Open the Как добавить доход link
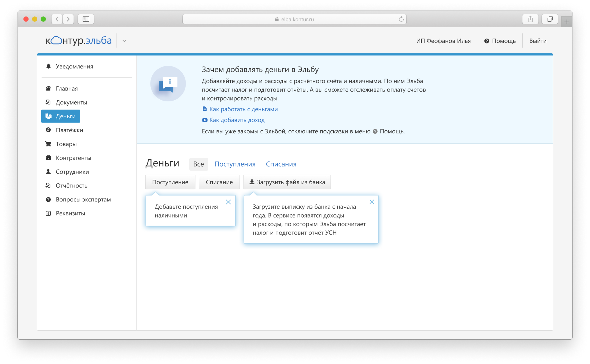The height and width of the screenshot is (364, 590). pos(237,120)
